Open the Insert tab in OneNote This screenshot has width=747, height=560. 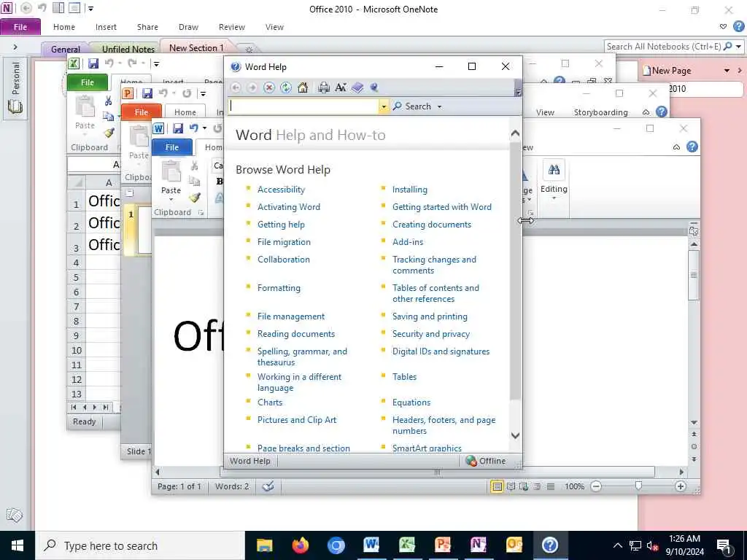coord(106,27)
